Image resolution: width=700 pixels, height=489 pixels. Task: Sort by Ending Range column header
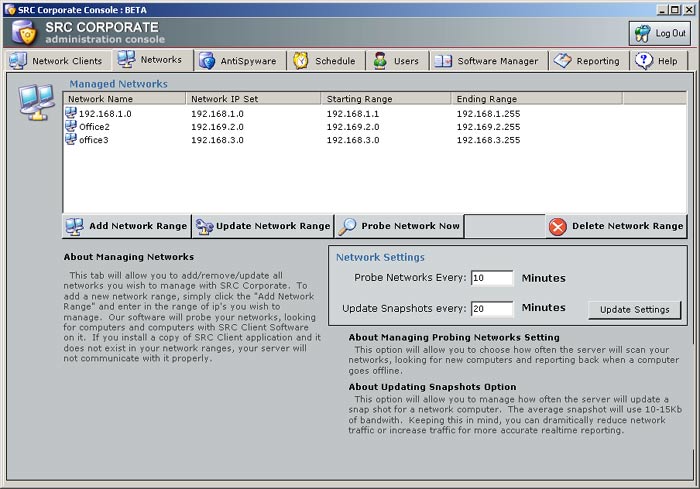(x=537, y=99)
